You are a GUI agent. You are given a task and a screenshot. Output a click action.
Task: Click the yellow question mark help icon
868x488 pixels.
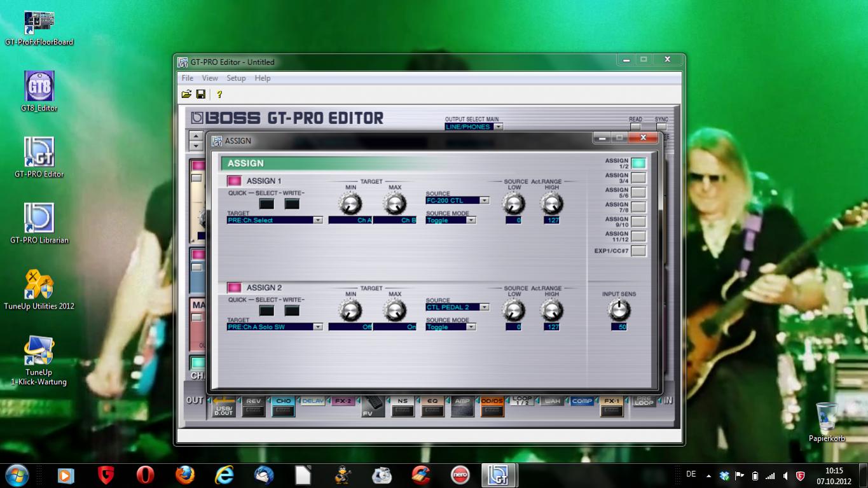[219, 94]
